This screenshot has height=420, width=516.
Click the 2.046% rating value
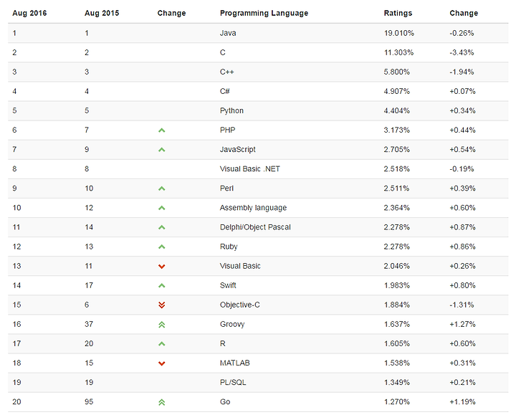pos(396,267)
